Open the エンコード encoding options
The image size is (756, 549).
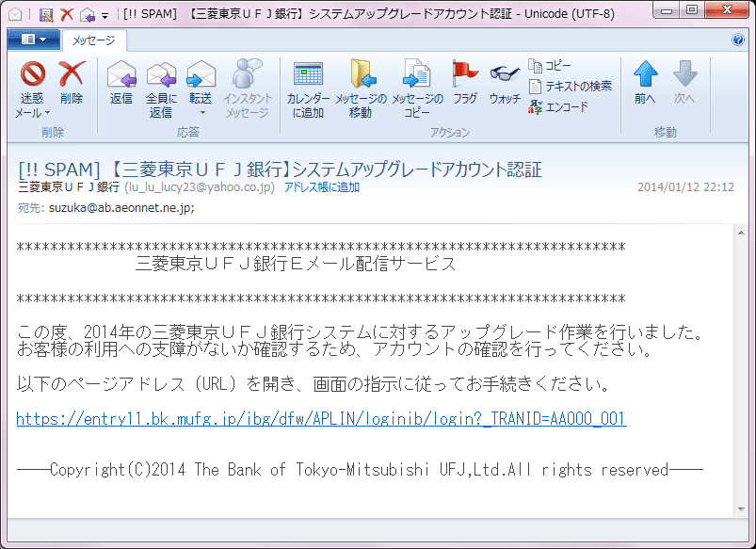pos(558,106)
